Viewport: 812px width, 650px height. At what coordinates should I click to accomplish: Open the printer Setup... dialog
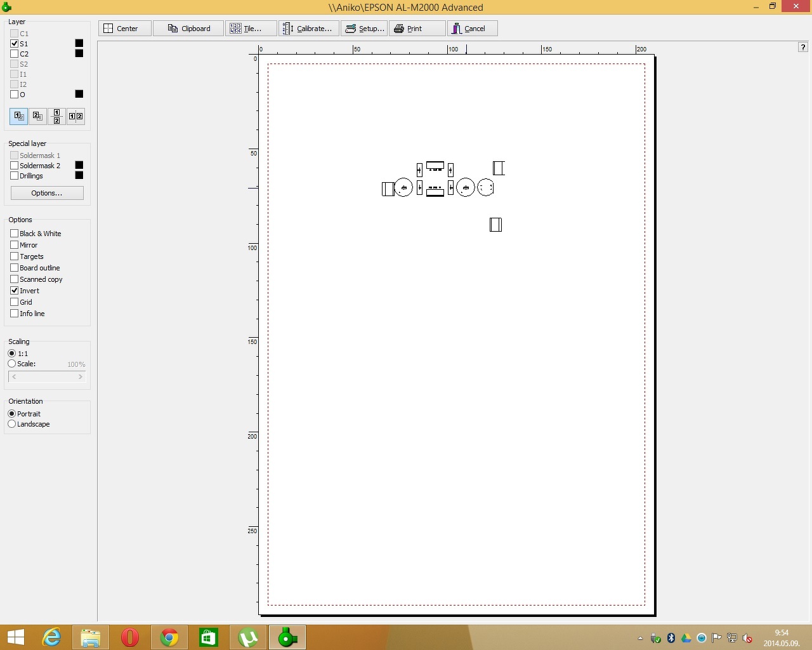(364, 29)
